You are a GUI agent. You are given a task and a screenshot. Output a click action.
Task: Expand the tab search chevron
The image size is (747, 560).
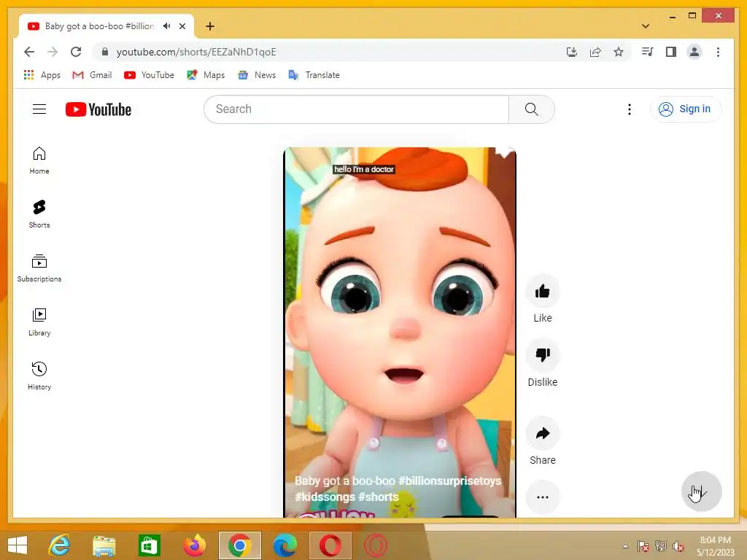[x=646, y=26]
